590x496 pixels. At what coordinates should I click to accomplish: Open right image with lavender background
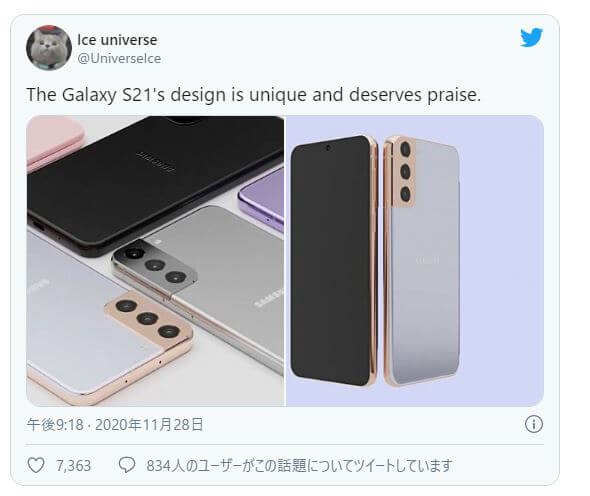pyautogui.click(x=415, y=261)
